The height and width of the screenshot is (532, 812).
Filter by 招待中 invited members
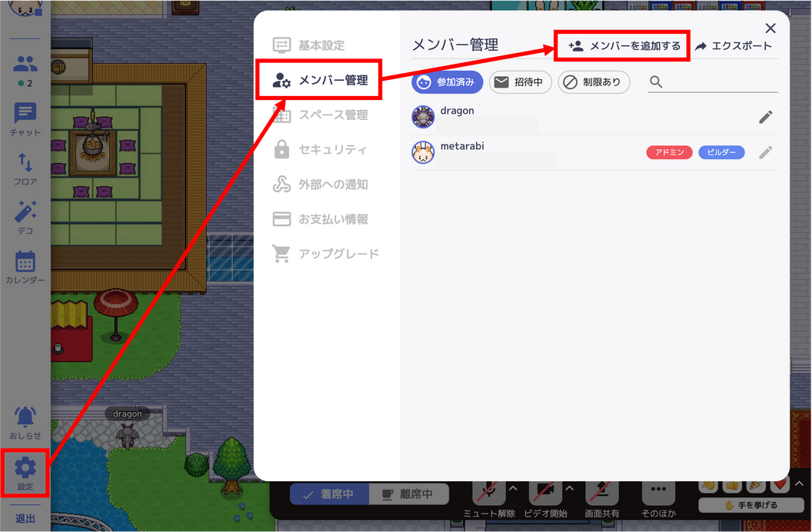520,81
